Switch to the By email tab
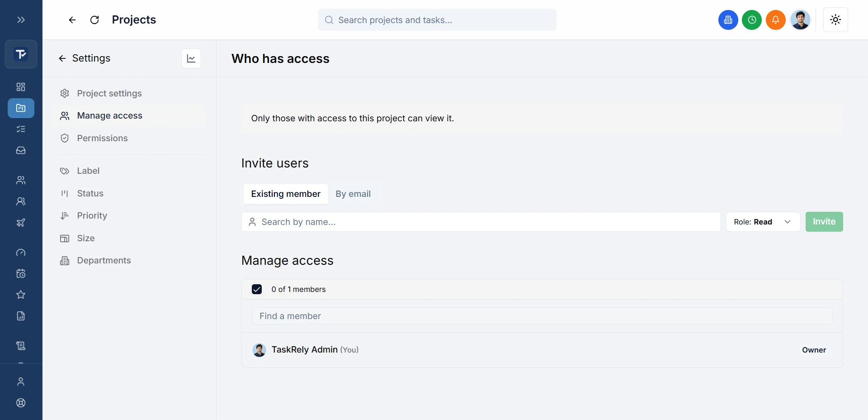 [x=353, y=194]
